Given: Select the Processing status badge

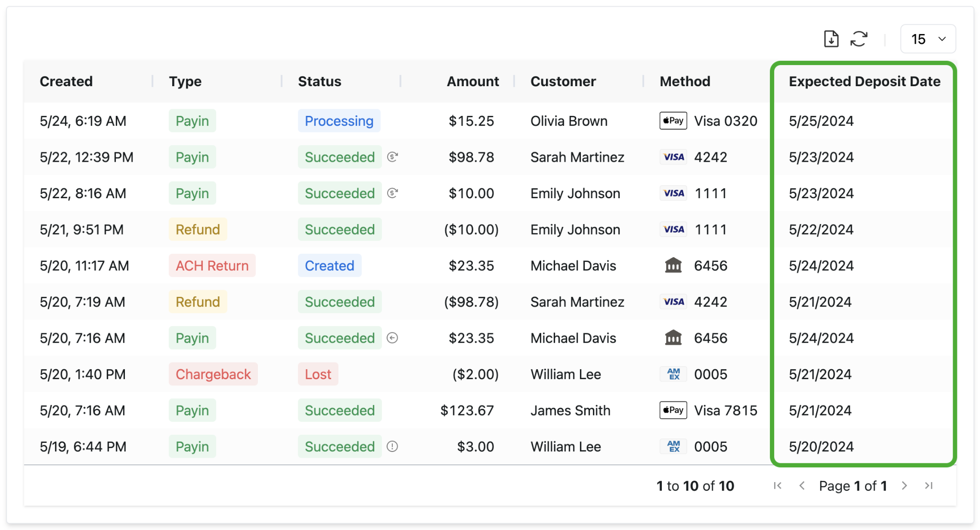Looking at the screenshot, I should coord(339,121).
